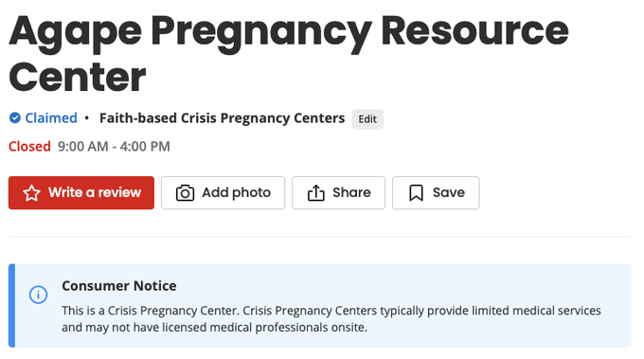This screenshot has height=359, width=644.
Task: Click the blue verified checkmark badge
Action: 15,118
